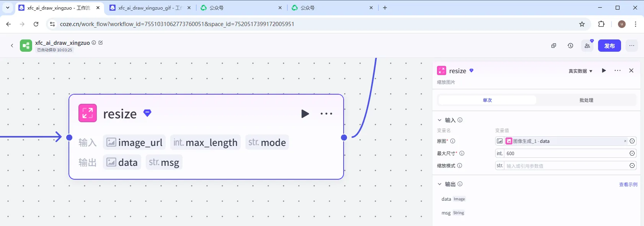The image size is (644, 226).
Task: Show info for the 最大尺寸 parameter
Action: point(462,153)
